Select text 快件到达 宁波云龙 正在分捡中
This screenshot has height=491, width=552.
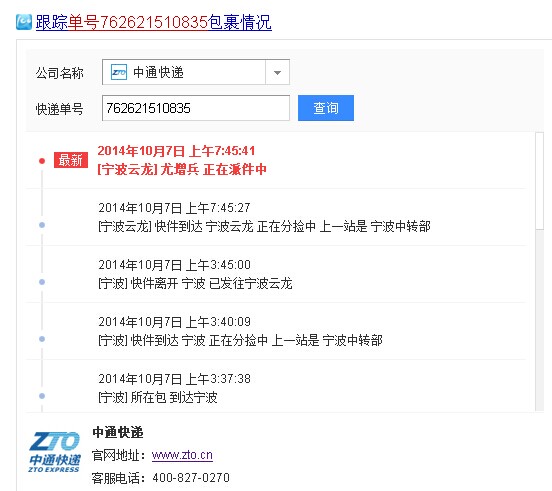point(235,226)
